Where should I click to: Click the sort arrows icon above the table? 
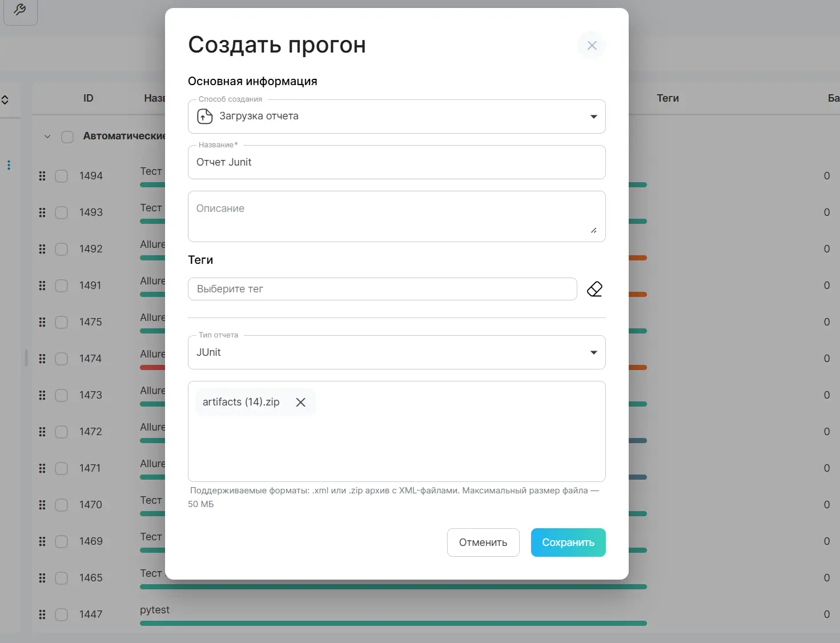coord(5,99)
